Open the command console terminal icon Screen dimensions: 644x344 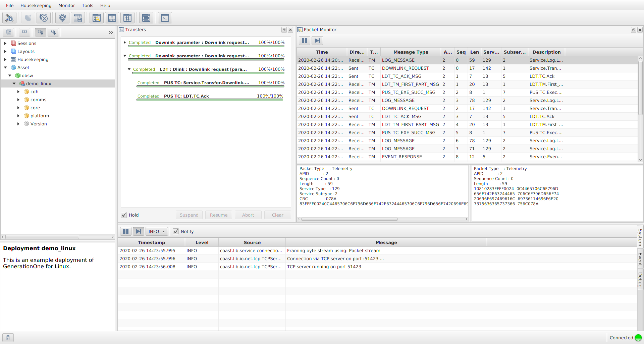165,18
